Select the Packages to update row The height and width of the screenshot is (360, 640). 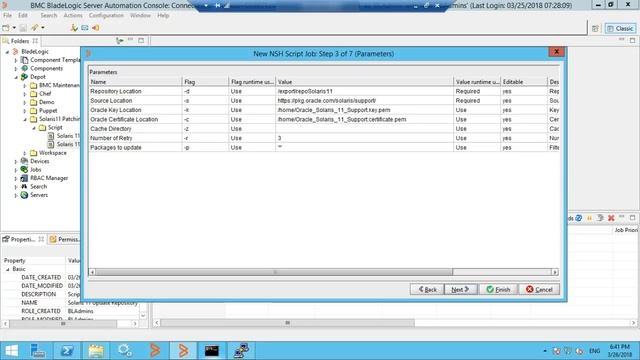point(324,147)
